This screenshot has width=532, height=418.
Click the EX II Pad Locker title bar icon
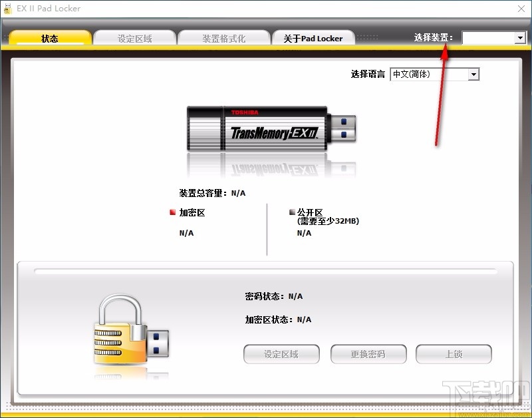[8, 8]
